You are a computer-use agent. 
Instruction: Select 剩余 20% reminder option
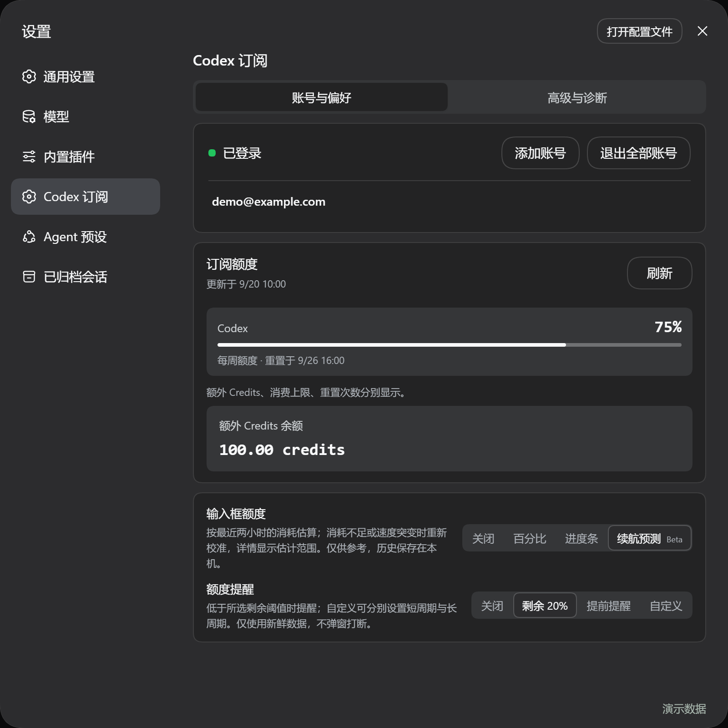click(545, 606)
